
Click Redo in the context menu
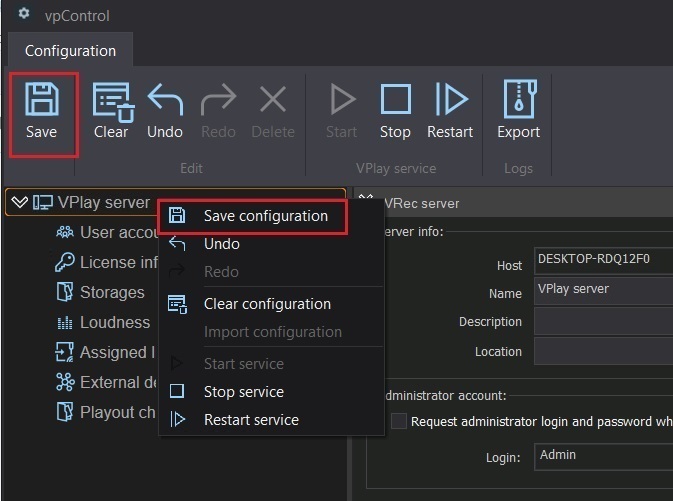pyautogui.click(x=271, y=272)
